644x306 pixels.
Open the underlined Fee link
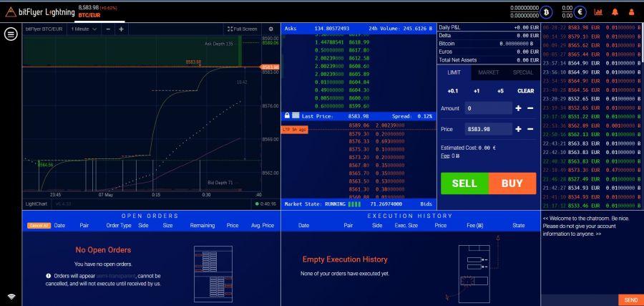pyautogui.click(x=445, y=156)
